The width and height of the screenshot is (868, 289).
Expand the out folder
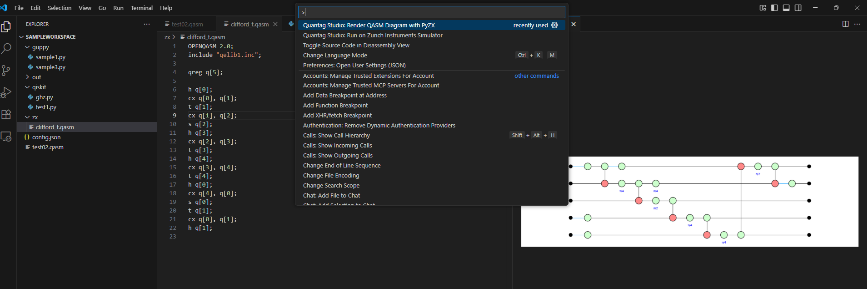coord(36,77)
